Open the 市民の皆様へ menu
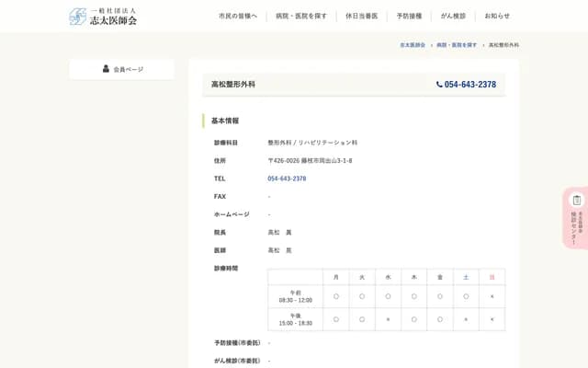Viewport: 588px width, 368px height. click(x=238, y=17)
